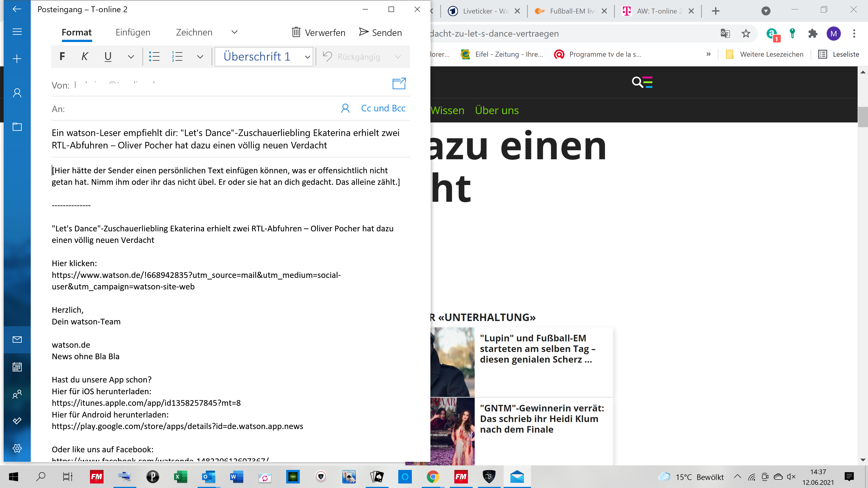
Task: Open Mail settings gear icon
Action: click(x=17, y=448)
